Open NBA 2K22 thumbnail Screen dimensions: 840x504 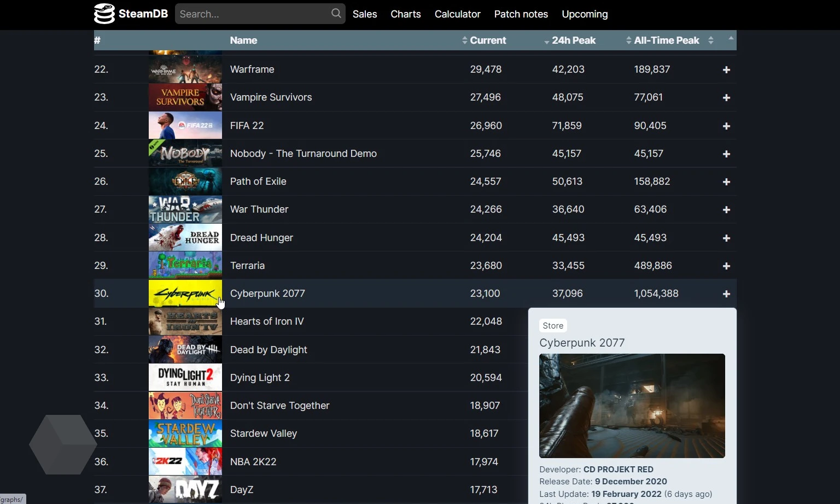point(185,461)
